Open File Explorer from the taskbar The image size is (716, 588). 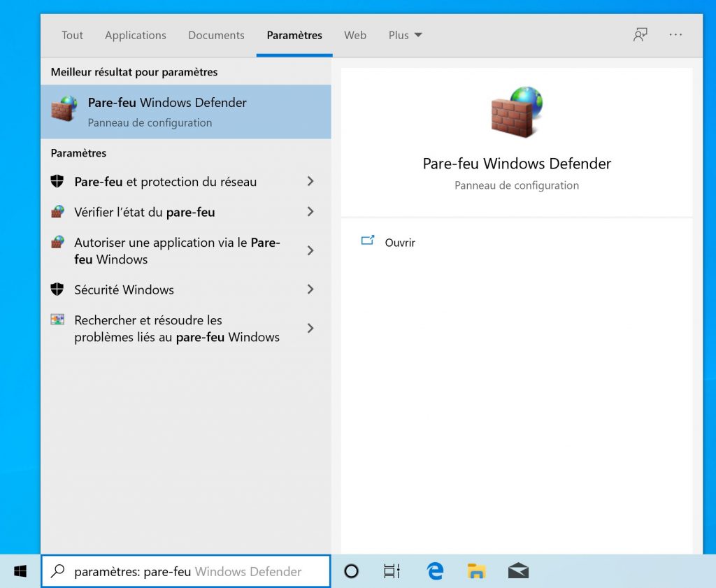point(475,571)
